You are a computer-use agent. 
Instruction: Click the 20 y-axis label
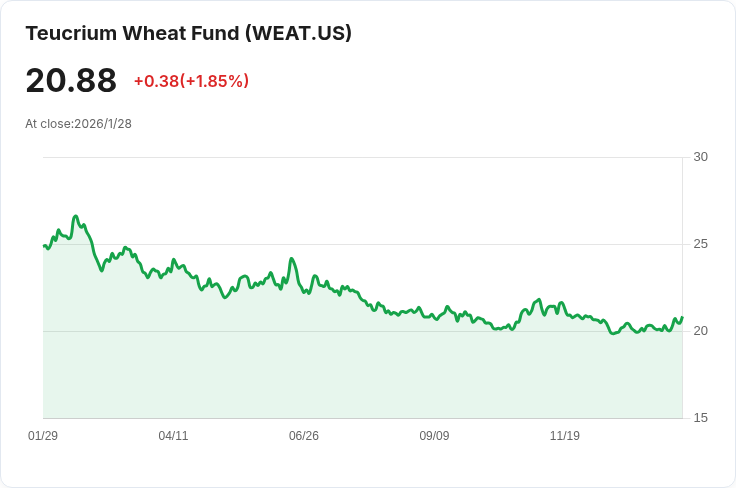click(x=700, y=331)
